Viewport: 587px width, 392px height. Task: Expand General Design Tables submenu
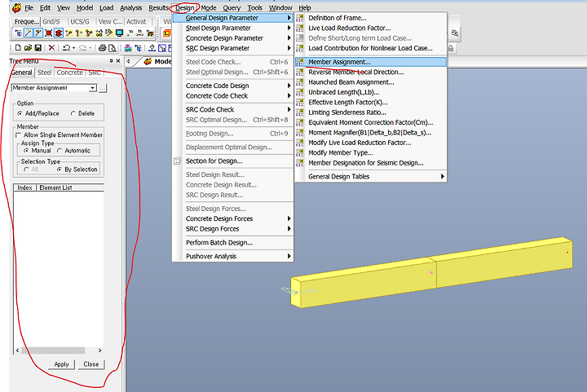coord(371,177)
